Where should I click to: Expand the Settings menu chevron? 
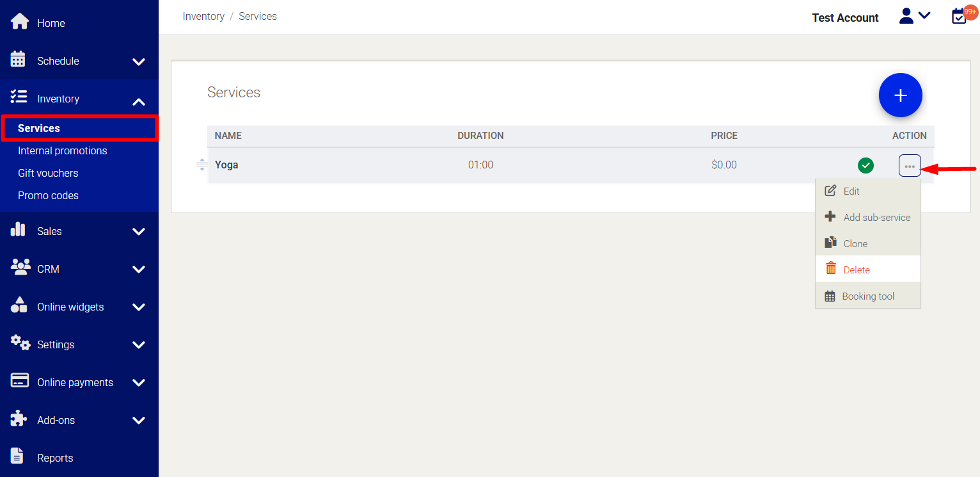139,345
